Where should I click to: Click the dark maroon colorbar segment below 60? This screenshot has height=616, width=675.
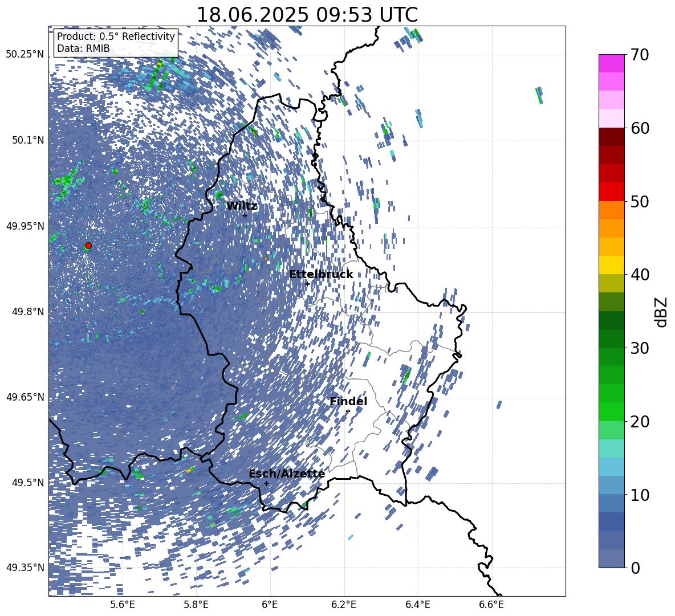click(611, 137)
